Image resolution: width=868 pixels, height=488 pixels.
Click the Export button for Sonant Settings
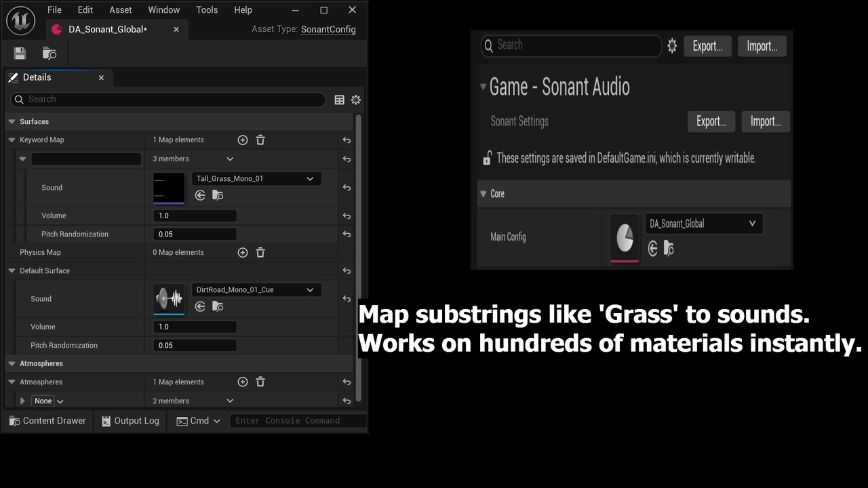coord(711,121)
